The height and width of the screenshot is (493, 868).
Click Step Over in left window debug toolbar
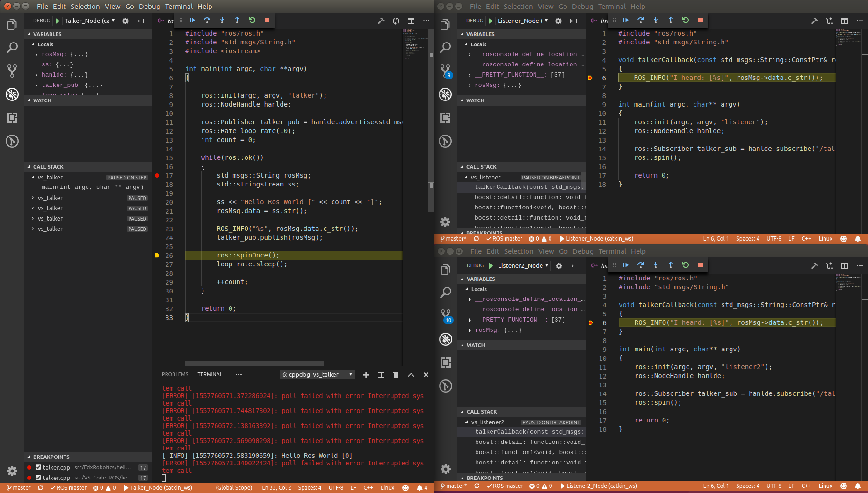(x=207, y=20)
